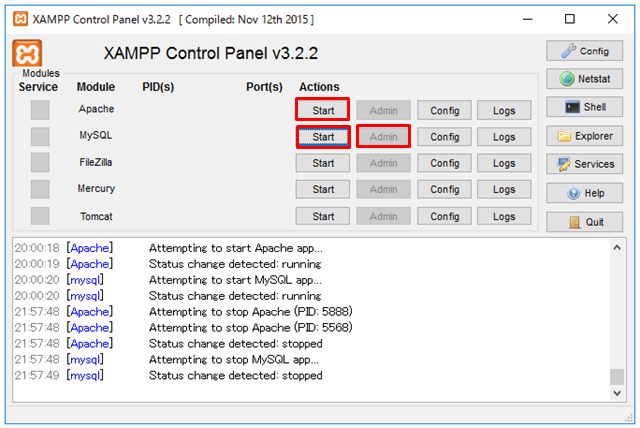Open the FileZilla Config menu
This screenshot has height=428, width=640.
pos(444,163)
